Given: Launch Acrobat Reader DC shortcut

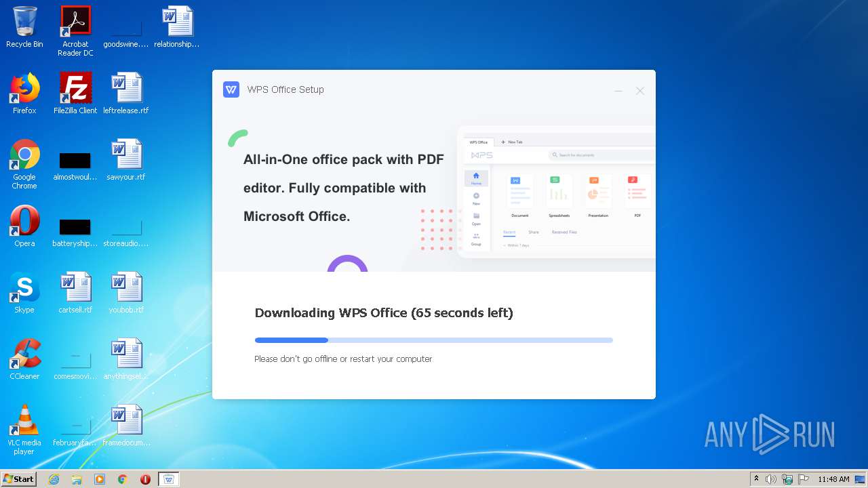Looking at the screenshot, I should pos(75,31).
